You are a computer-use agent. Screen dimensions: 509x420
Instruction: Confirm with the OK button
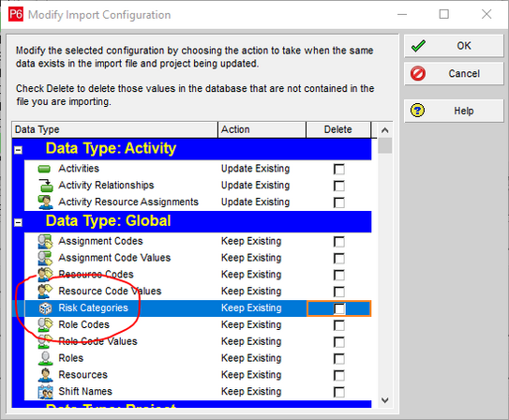[x=454, y=46]
